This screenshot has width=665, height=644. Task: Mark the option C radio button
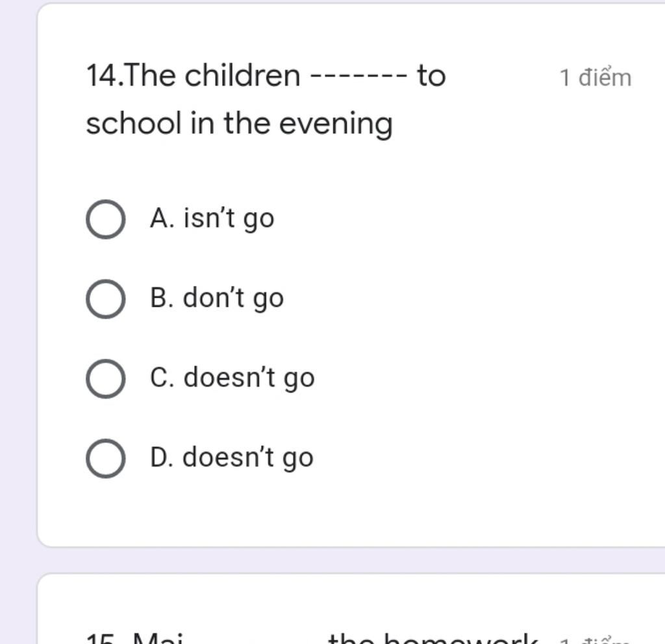pos(106,379)
